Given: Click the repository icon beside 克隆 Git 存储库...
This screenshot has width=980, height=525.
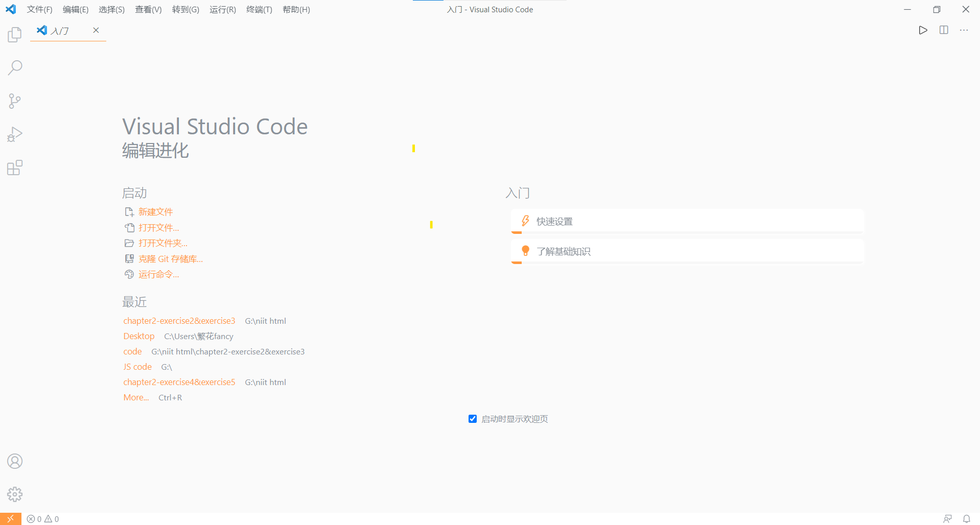Looking at the screenshot, I should [129, 259].
